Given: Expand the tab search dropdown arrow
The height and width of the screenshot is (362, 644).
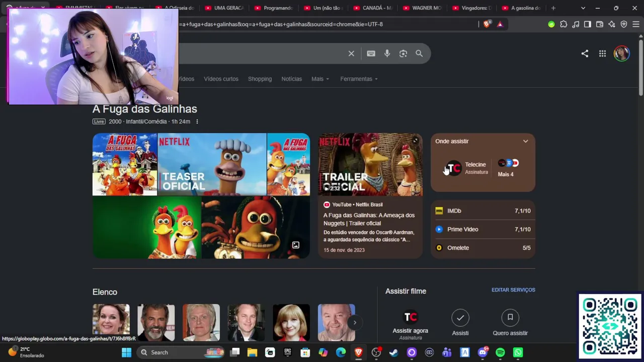Looking at the screenshot, I should (583, 8).
